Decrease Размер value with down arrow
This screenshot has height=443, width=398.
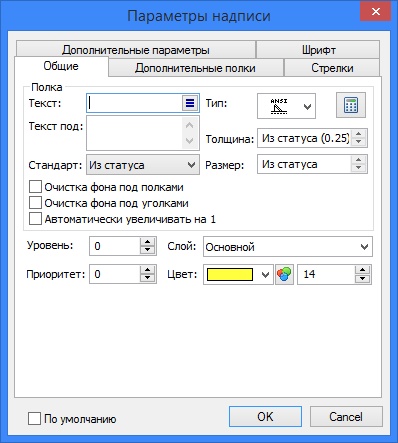coord(359,168)
